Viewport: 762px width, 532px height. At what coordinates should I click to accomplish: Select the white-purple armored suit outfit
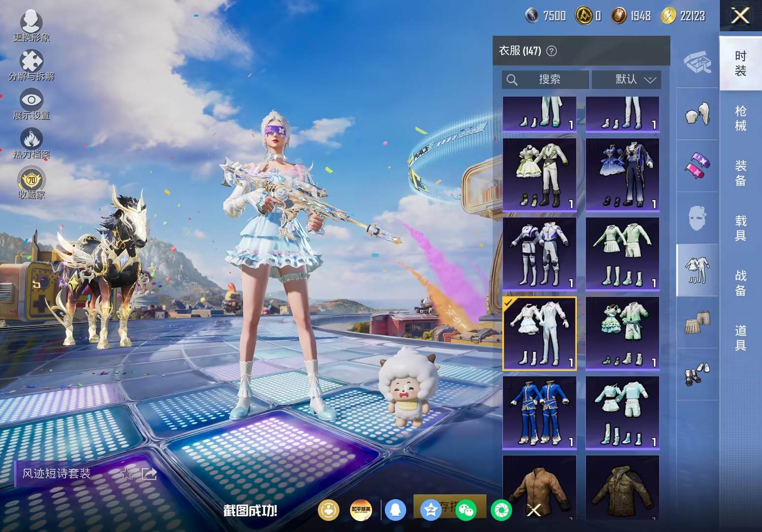(540, 254)
